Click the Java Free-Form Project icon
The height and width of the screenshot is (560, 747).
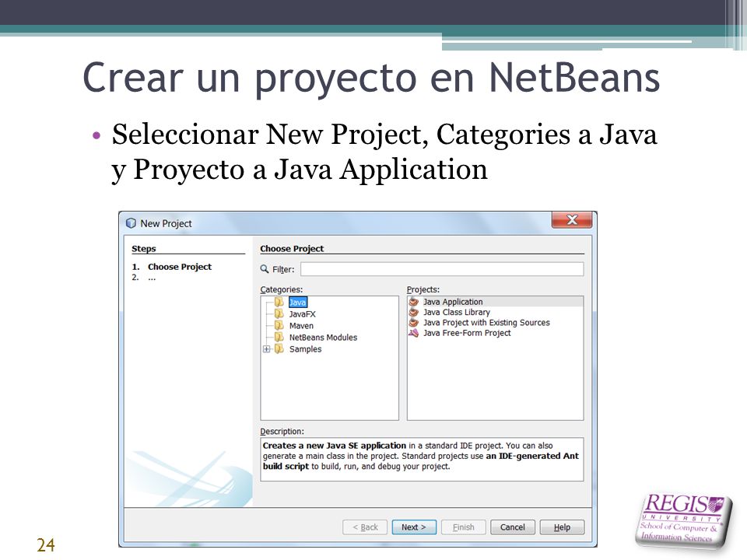(414, 333)
